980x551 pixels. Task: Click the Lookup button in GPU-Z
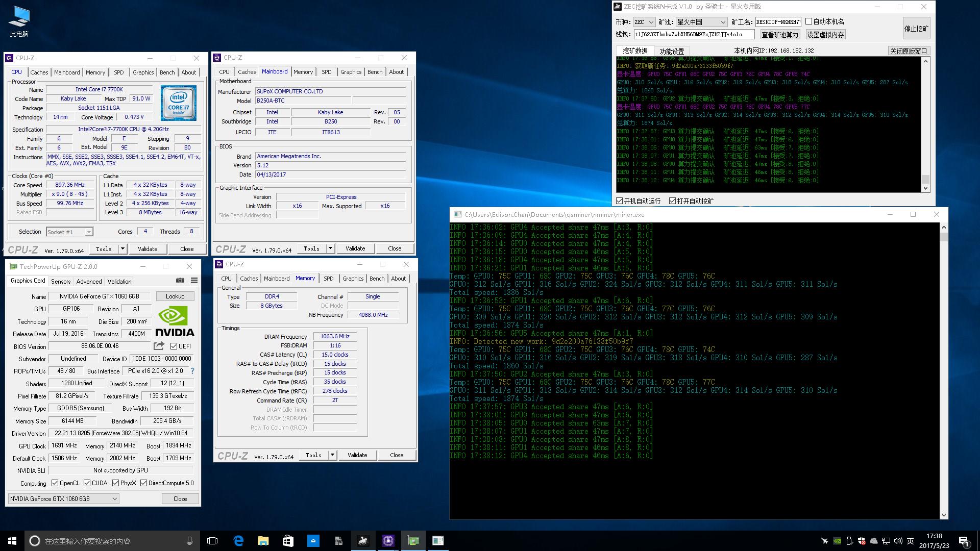coord(175,296)
